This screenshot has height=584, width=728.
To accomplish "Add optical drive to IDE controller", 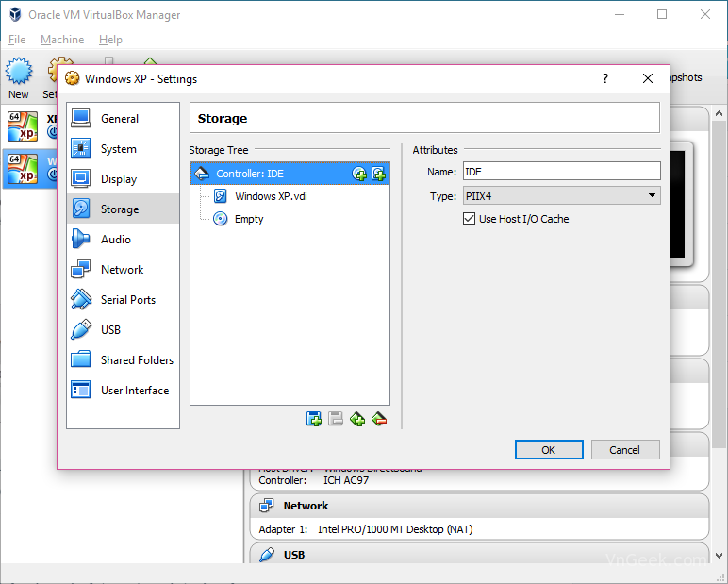I will tap(359, 174).
